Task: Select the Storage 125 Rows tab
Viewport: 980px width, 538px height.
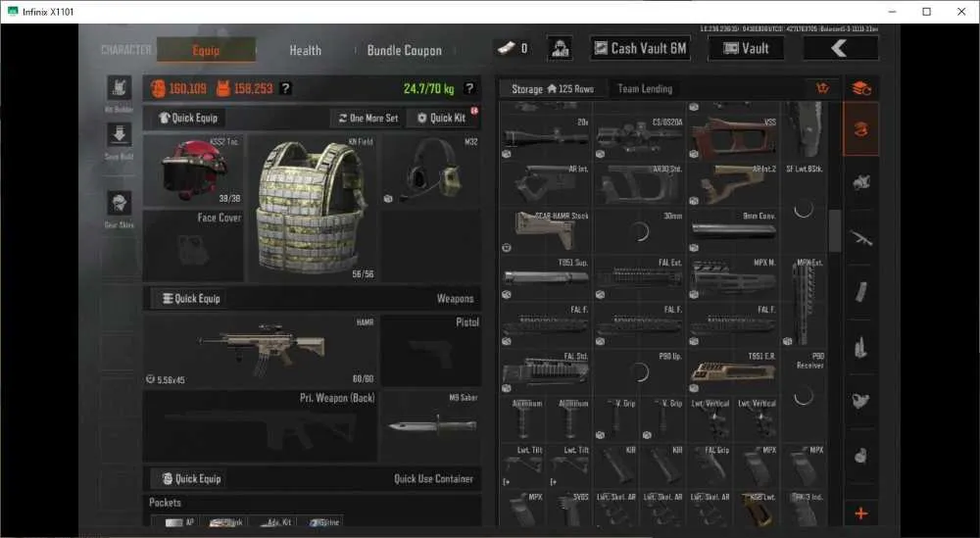Action: pos(553,89)
